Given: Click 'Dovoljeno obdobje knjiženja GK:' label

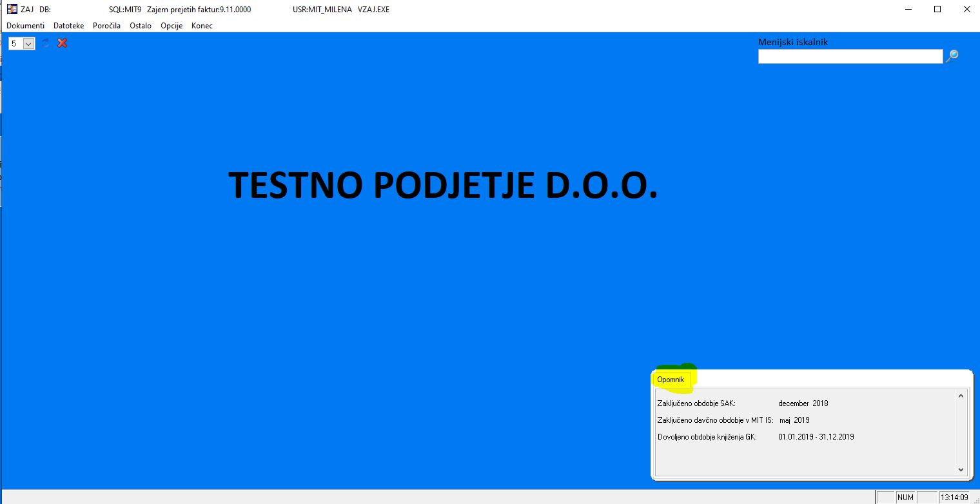Looking at the screenshot, I should click(707, 437).
